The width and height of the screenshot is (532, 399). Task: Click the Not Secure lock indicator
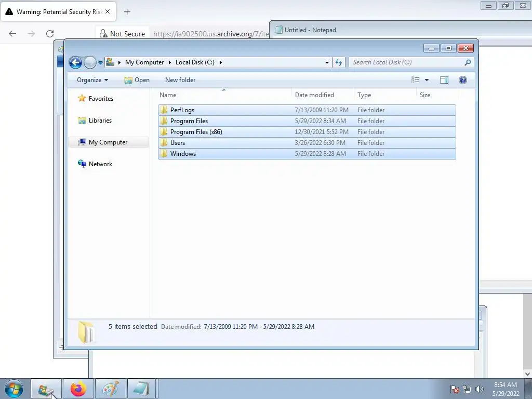123,34
